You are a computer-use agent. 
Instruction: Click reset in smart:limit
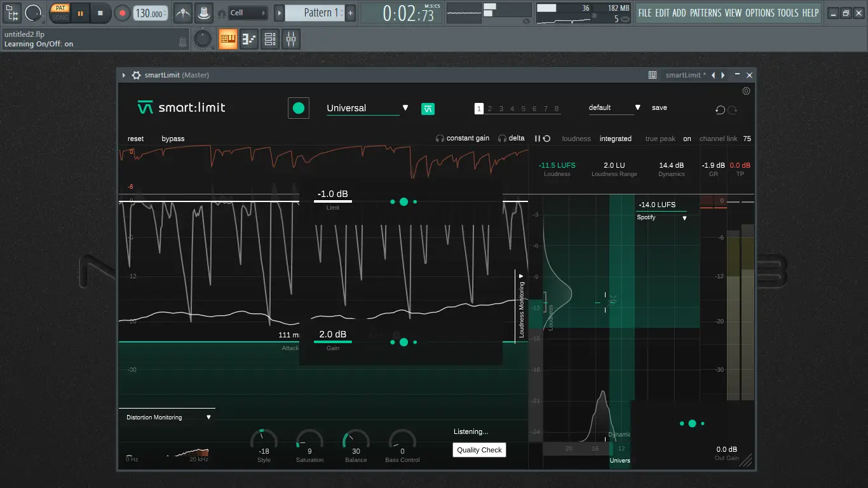(x=136, y=139)
